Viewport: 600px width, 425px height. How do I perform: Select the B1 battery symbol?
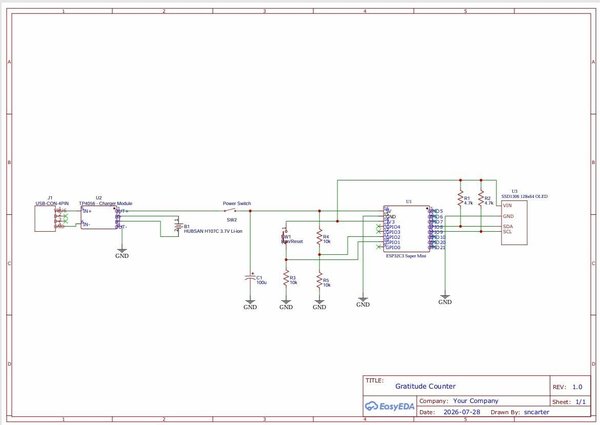(x=177, y=226)
